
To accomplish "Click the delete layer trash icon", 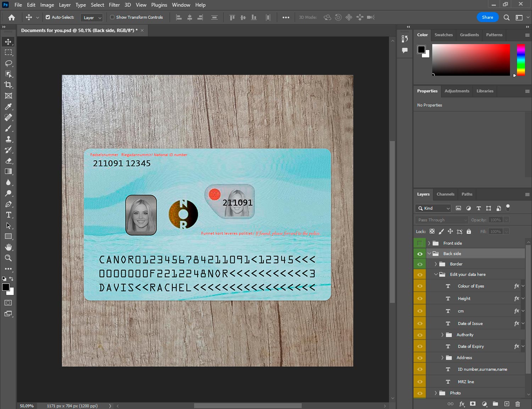I will coord(517,404).
